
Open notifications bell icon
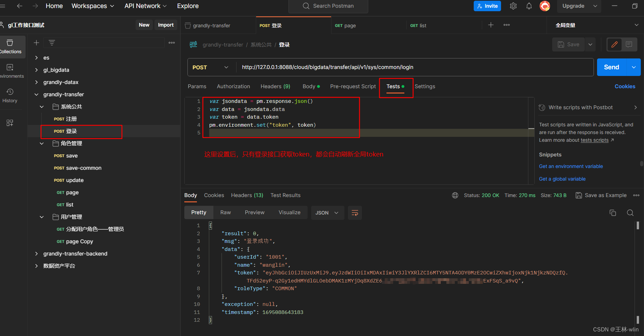(529, 6)
